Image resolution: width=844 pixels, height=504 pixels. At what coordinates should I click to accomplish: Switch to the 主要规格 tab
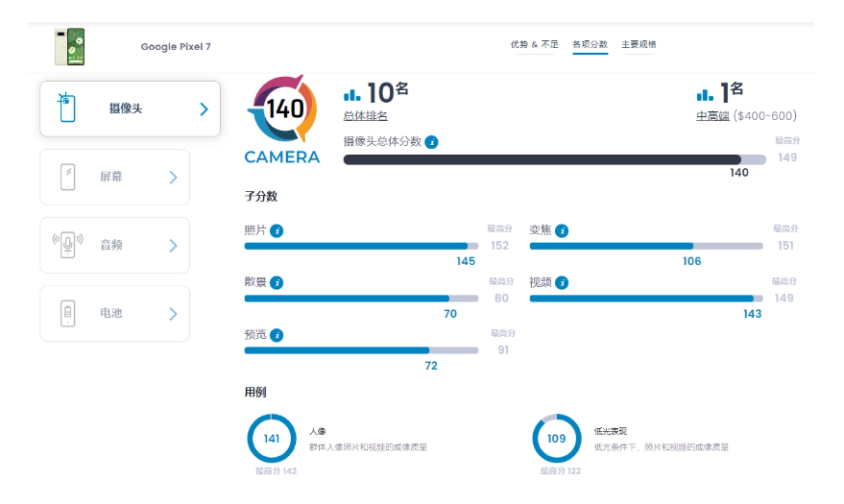639,44
